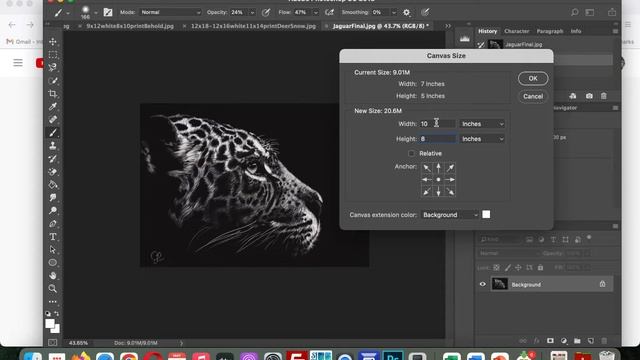
Task: Swap foreground and background colors
Action: [57, 313]
